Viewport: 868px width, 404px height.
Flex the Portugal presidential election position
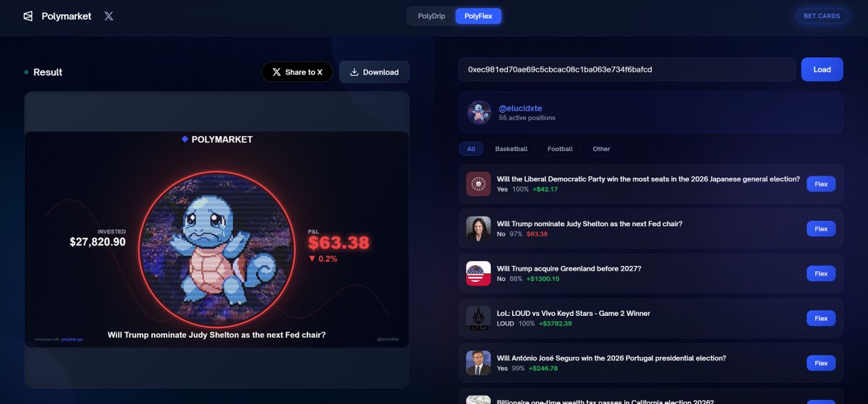pyautogui.click(x=821, y=363)
